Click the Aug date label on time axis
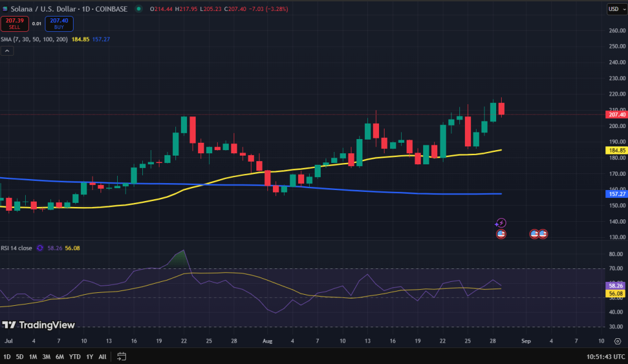This screenshot has width=628, height=364. click(267, 341)
